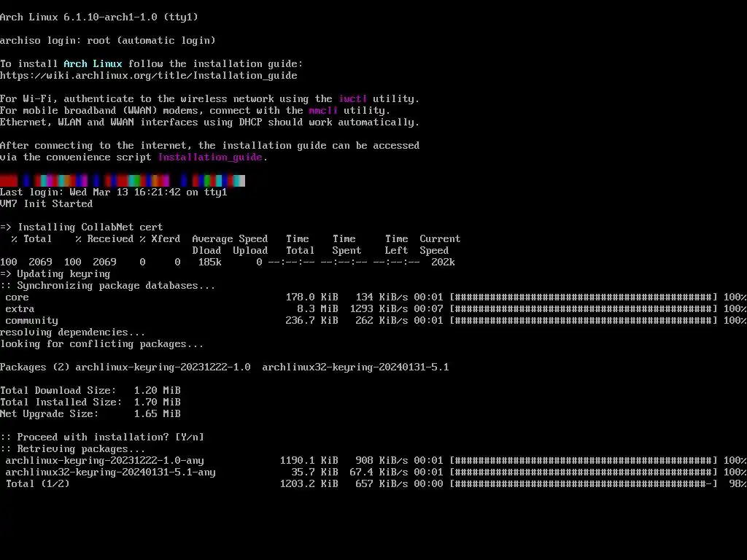Viewport: 747px width, 560px height.
Task: Click the 'extra' database row name
Action: [x=20, y=308]
